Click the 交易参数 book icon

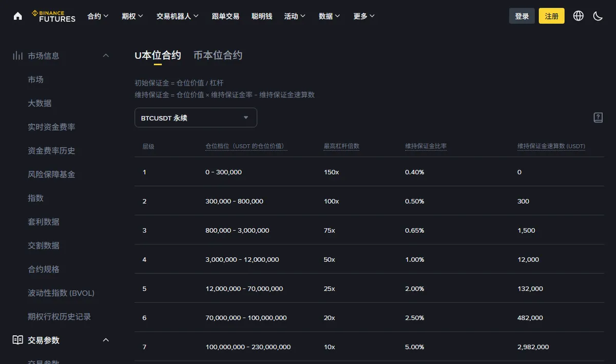tap(18, 340)
